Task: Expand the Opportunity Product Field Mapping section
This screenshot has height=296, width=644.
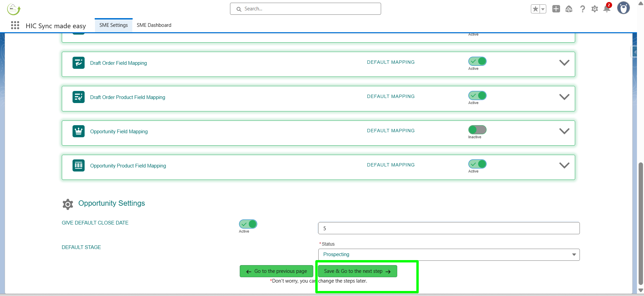Action: tap(564, 165)
